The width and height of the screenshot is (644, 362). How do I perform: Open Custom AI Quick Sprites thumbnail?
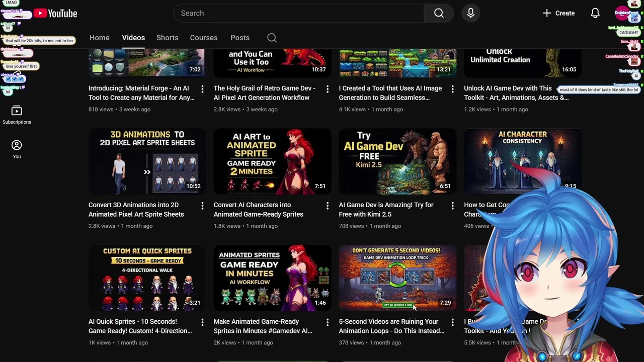click(147, 278)
